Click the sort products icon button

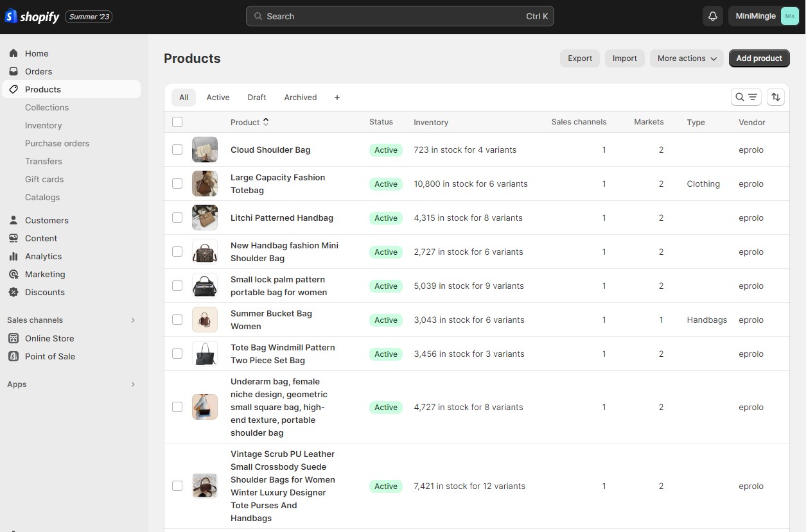[776, 97]
